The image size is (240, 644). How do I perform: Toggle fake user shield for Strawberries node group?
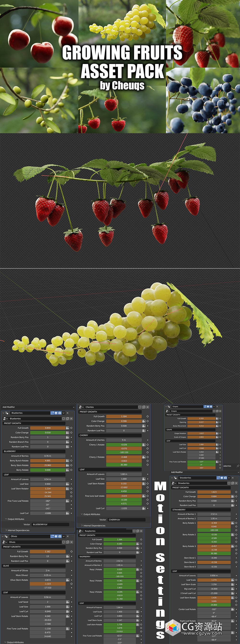229,483
